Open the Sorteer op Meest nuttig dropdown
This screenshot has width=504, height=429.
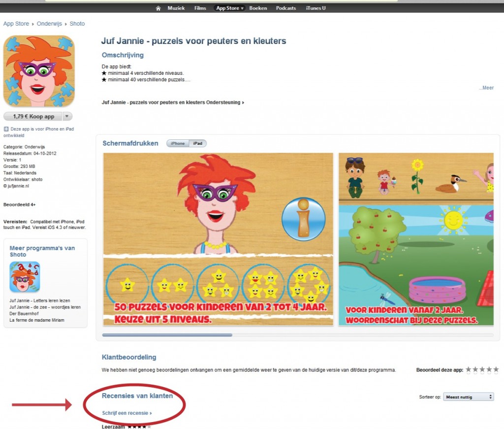(468, 396)
